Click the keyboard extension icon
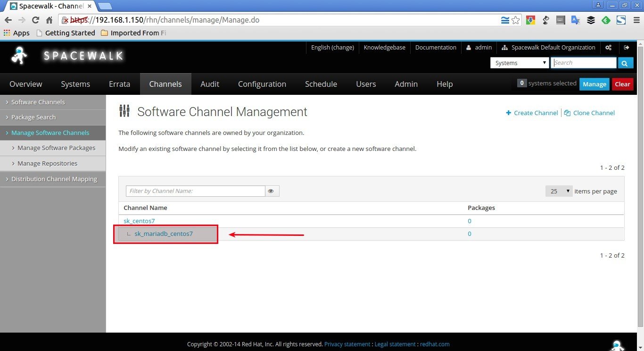This screenshot has width=644, height=351. (561, 20)
